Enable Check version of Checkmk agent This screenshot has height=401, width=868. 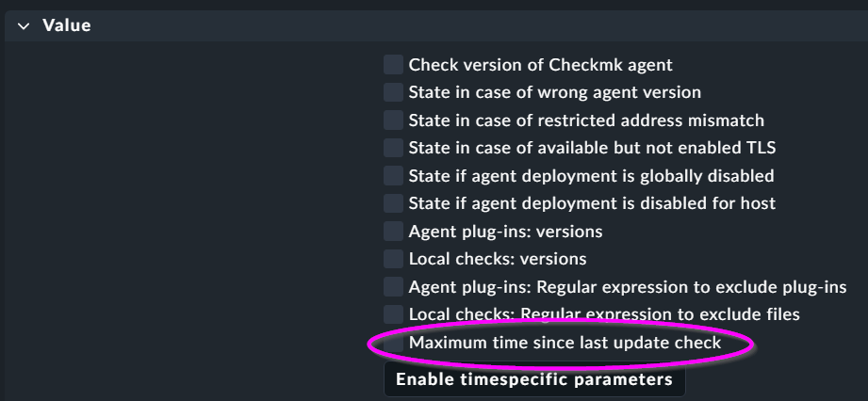(393, 65)
